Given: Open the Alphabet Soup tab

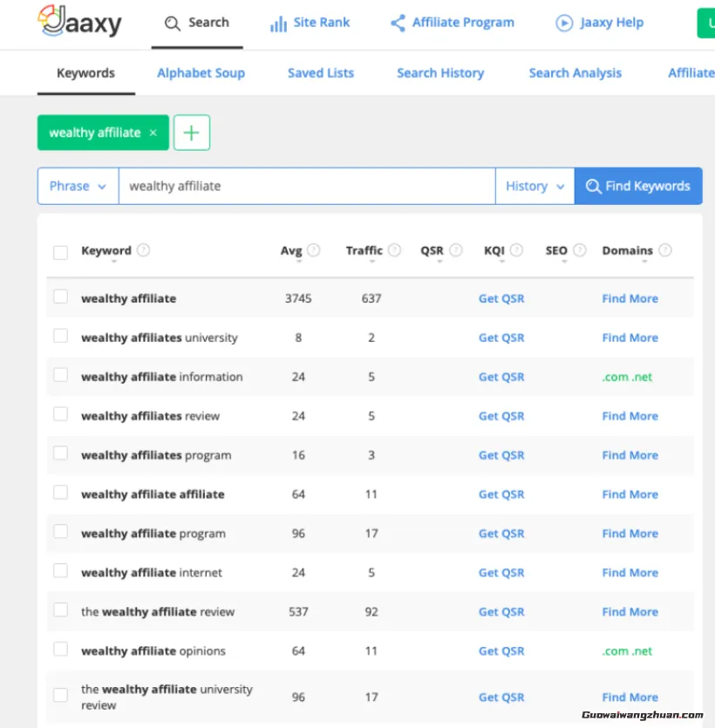Looking at the screenshot, I should 201,73.
